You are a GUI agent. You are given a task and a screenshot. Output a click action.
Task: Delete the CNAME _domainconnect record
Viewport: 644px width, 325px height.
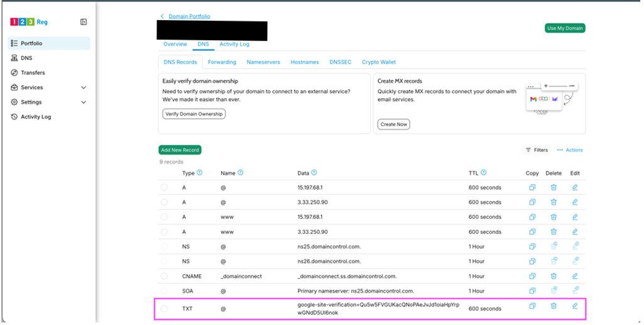[554, 276]
